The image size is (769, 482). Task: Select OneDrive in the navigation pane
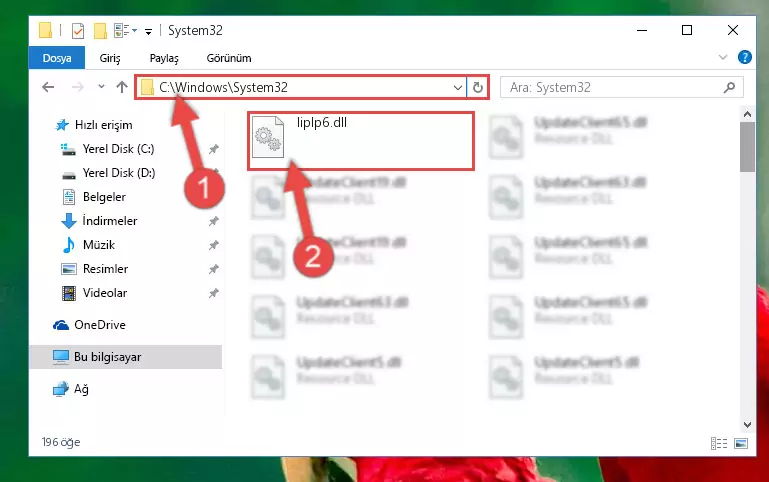tap(100, 325)
